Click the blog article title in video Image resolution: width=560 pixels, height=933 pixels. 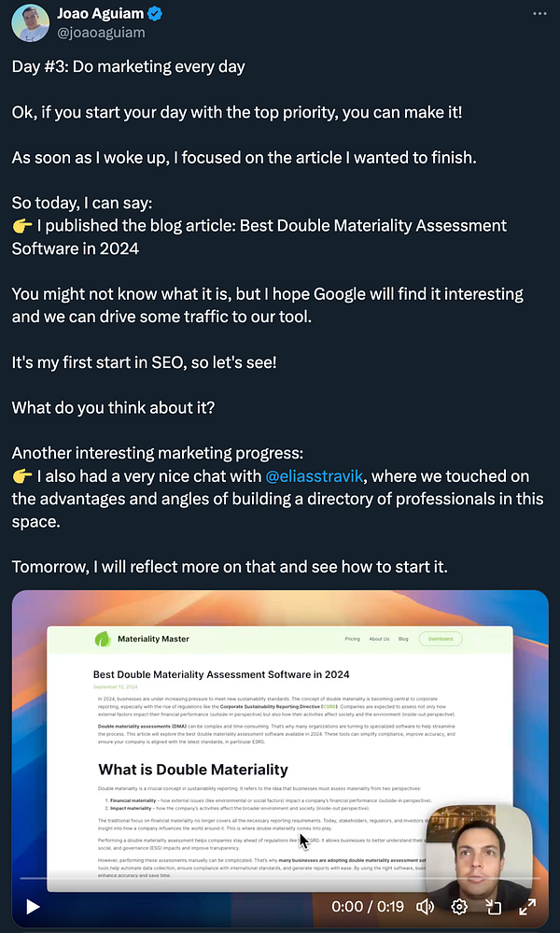coord(221,674)
